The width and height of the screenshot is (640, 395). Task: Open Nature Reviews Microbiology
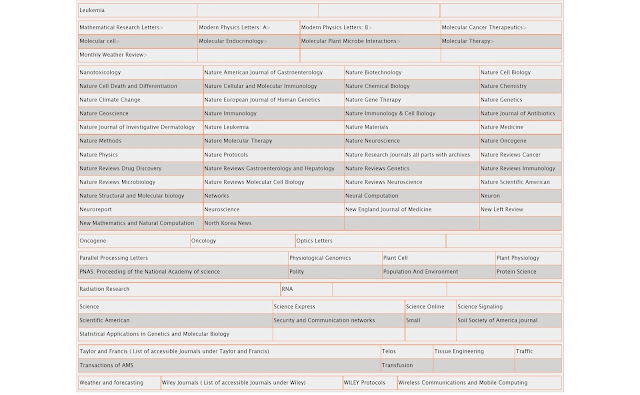point(117,182)
